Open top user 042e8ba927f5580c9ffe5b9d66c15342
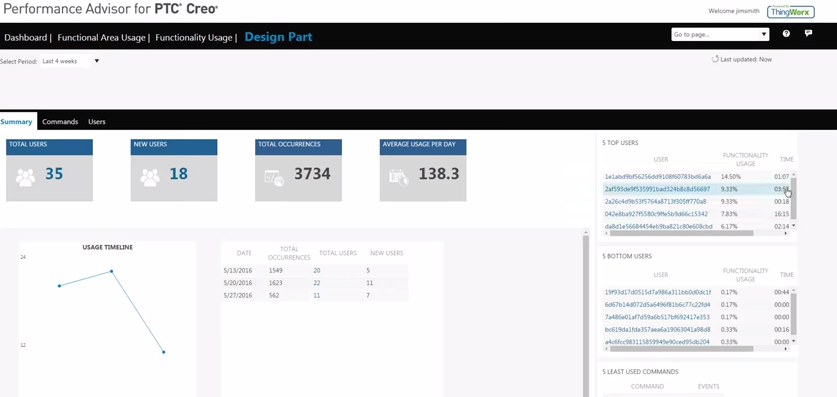Image resolution: width=837 pixels, height=397 pixels. (656, 214)
